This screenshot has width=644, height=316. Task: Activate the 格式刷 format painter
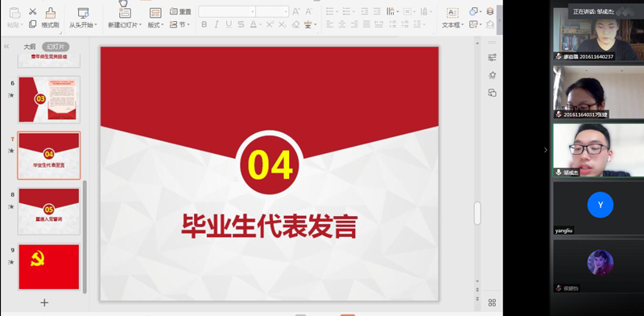[x=50, y=18]
